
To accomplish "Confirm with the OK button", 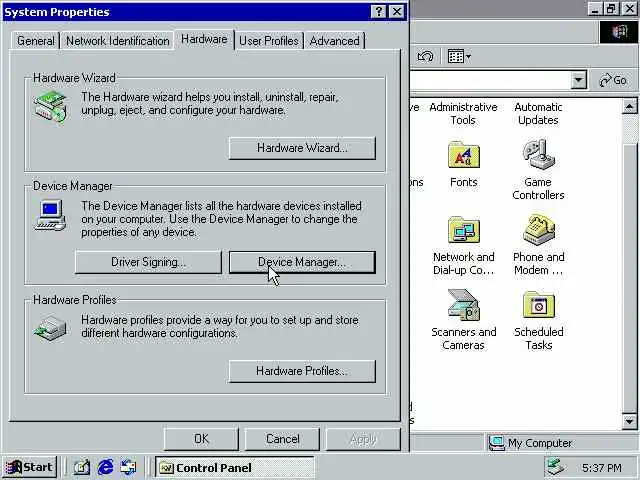I will pyautogui.click(x=201, y=439).
